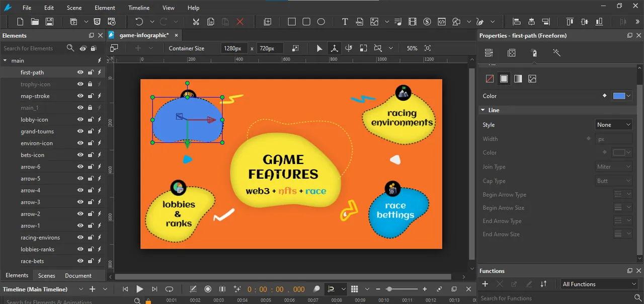This screenshot has height=304, width=644.
Task: Choose the Transform tool on canvas toolbar
Action: click(x=334, y=48)
